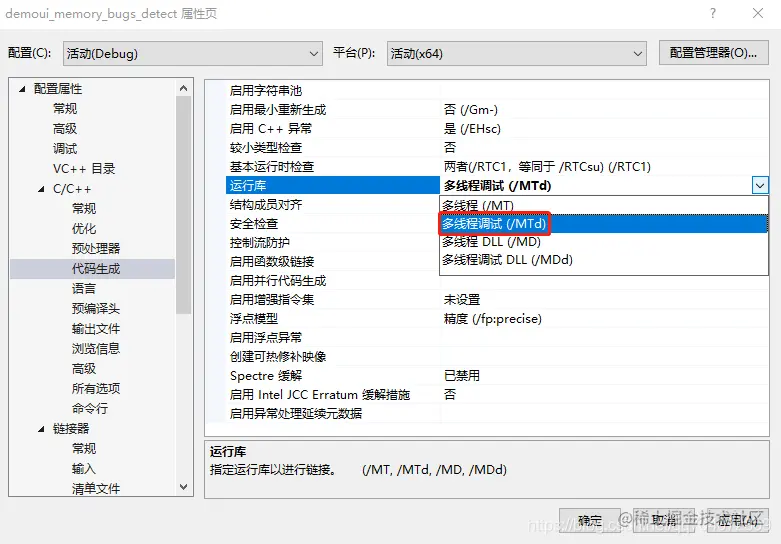
Task: Select 高级 under 配置属性
Action: [x=65, y=129]
